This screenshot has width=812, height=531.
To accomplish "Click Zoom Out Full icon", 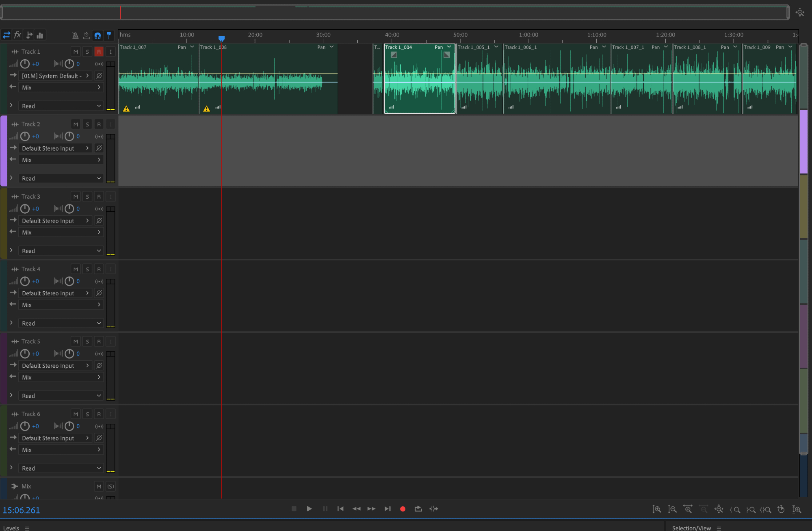I will click(x=719, y=509).
